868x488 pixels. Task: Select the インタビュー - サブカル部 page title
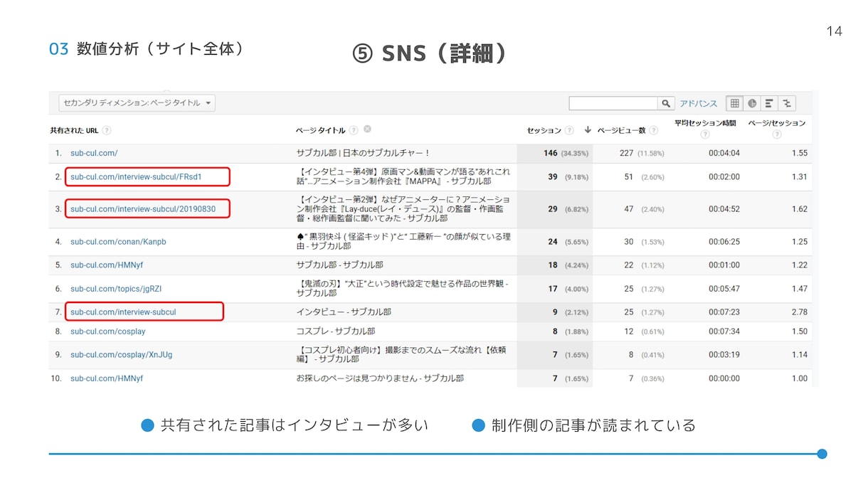click(344, 312)
